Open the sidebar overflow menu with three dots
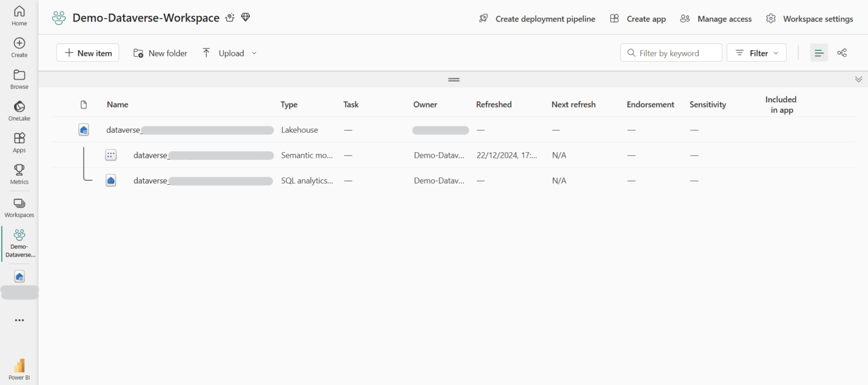This screenshot has height=385, width=868. pyautogui.click(x=19, y=320)
